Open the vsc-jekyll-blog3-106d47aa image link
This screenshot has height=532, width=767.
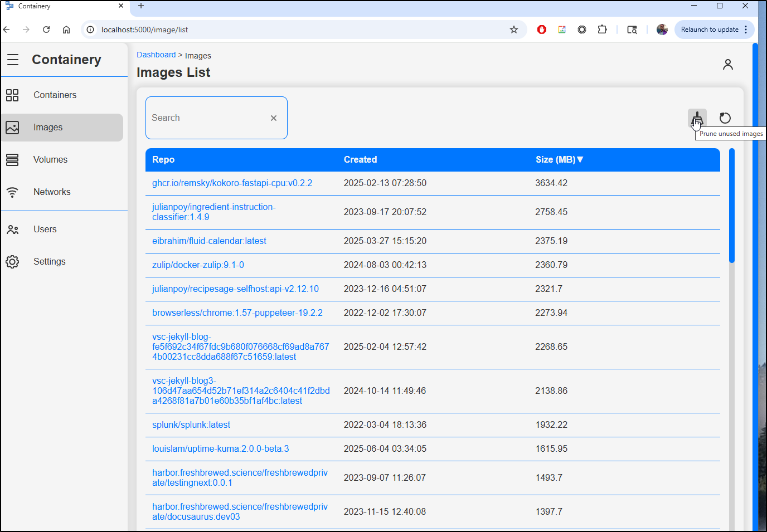tap(241, 391)
